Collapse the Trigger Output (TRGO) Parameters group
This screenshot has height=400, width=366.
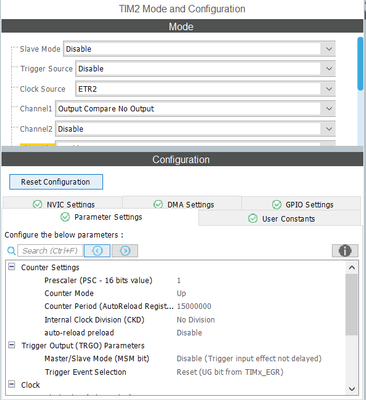12,345
